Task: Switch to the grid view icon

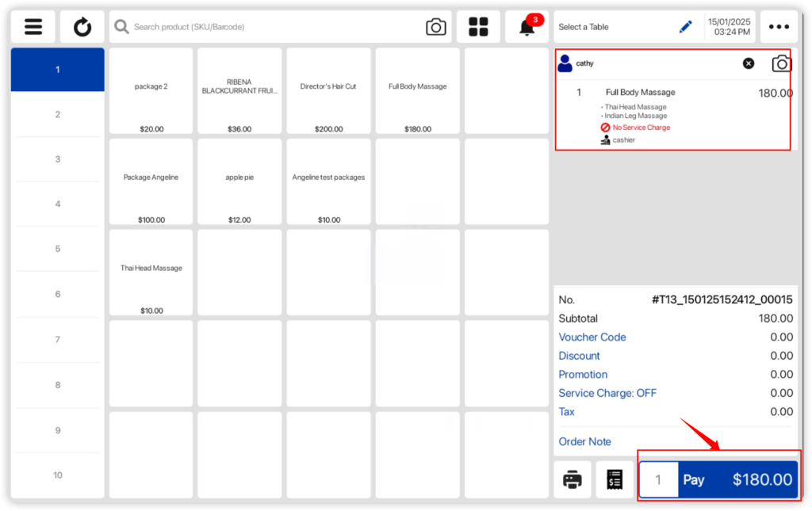Action: pyautogui.click(x=478, y=27)
